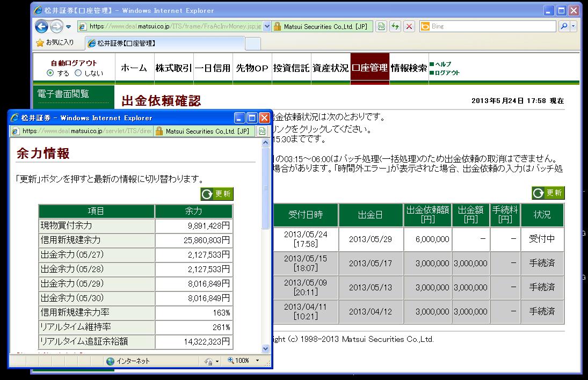The image size is (588, 380).
Task: Click the browser Forward arrow button
Action: [x=56, y=26]
